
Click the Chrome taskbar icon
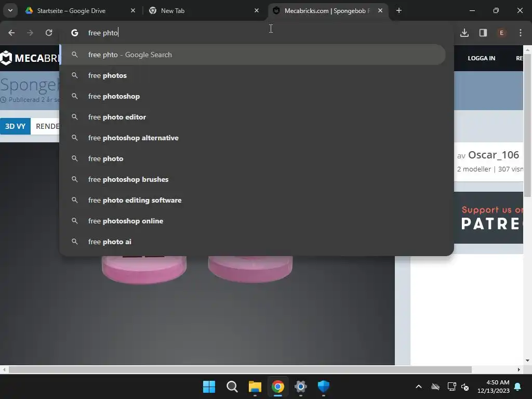[277, 387]
